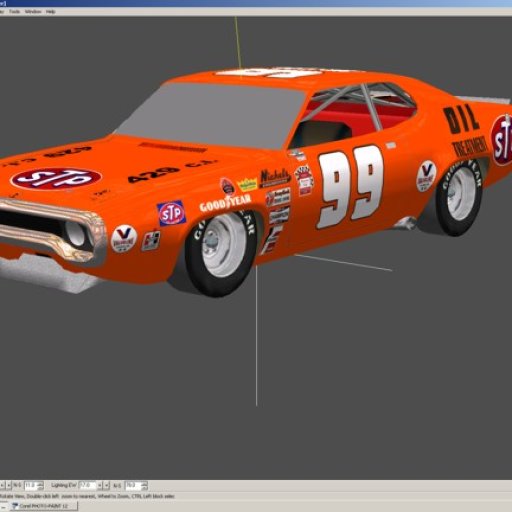The width and height of the screenshot is (512, 512).
Task: Click the gray windshield of the car
Action: (x=213, y=113)
